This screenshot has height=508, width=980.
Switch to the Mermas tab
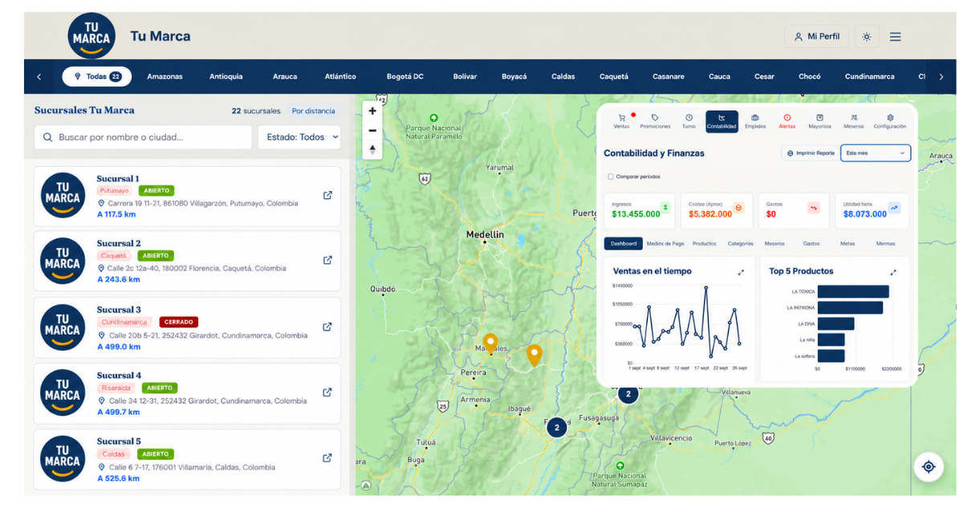pyautogui.click(x=885, y=243)
